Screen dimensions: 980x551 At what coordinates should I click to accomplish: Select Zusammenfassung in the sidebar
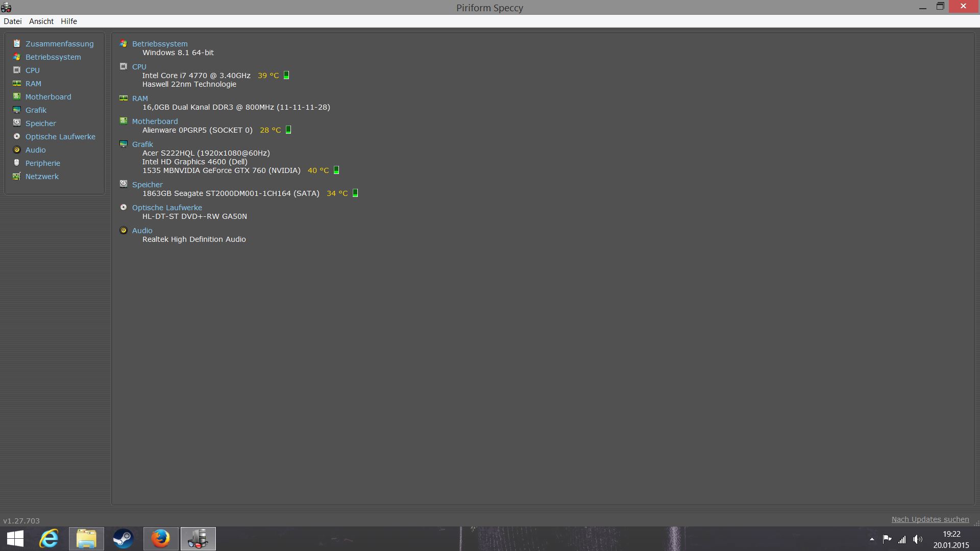point(59,44)
